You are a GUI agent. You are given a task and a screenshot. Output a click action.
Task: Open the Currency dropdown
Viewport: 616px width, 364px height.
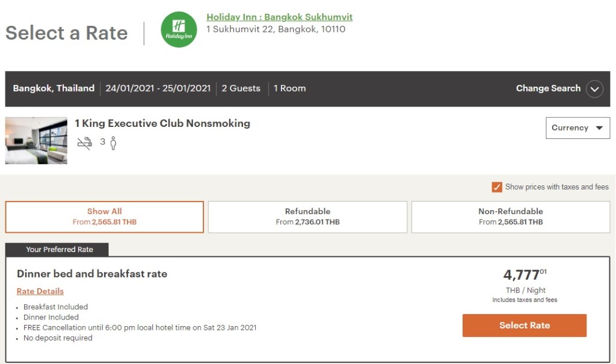577,128
